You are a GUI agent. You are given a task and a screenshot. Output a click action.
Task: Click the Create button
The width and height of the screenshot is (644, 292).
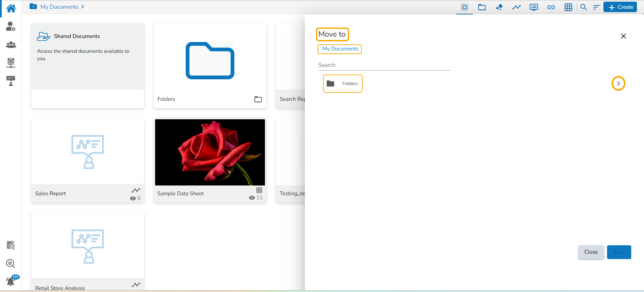pyautogui.click(x=620, y=7)
